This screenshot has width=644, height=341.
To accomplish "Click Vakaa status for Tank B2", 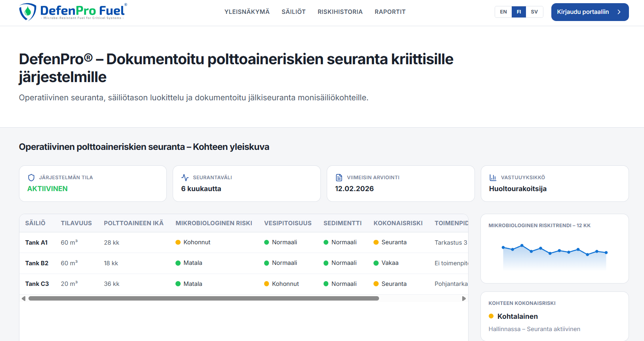I will [390, 263].
